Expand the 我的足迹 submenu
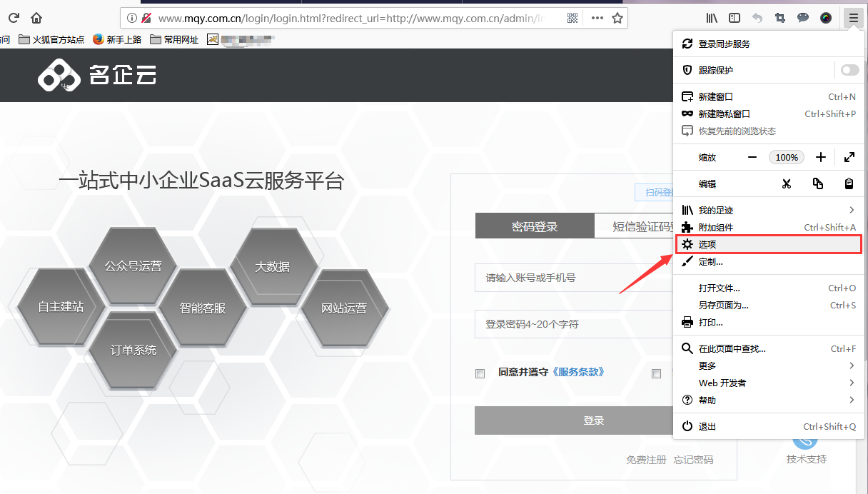 pos(852,210)
